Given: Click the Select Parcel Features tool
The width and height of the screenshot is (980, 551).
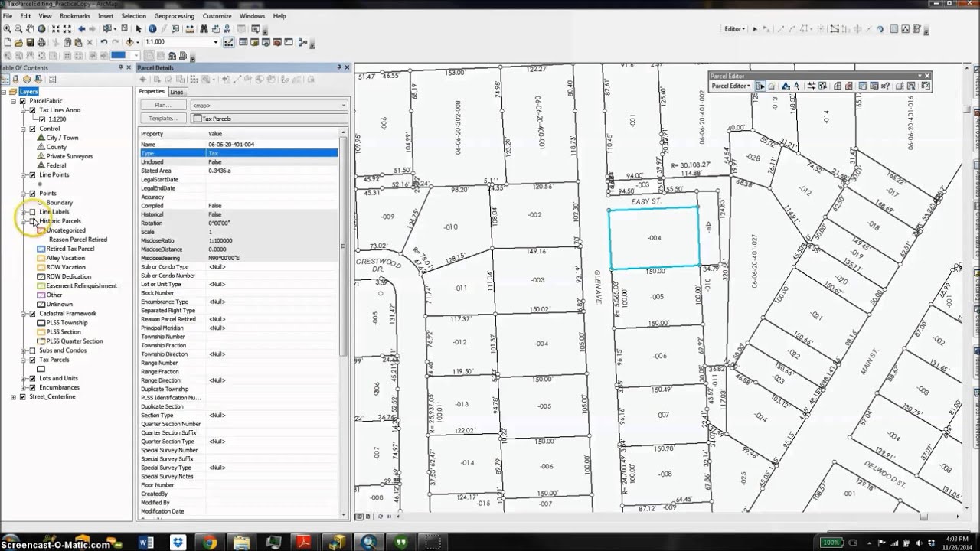Looking at the screenshot, I should coord(760,86).
